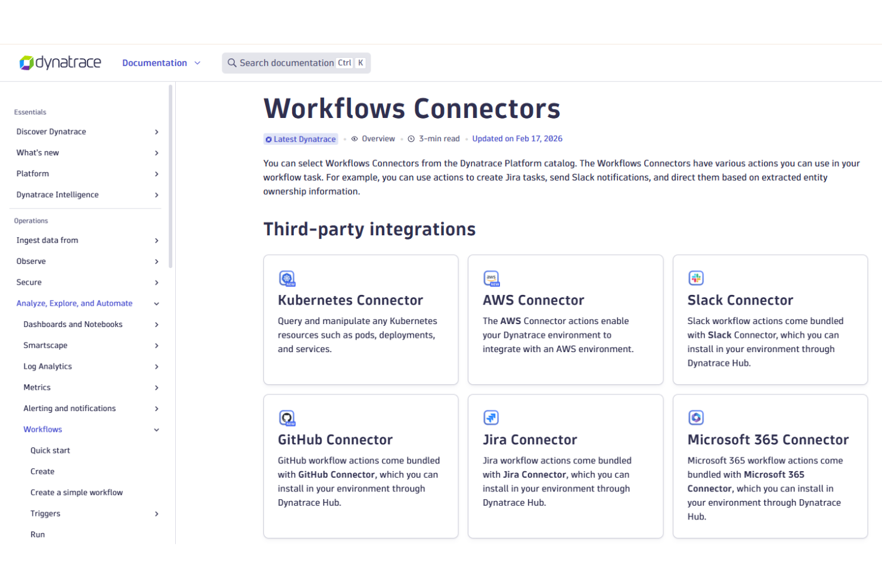Image resolution: width=882 pixels, height=588 pixels.
Task: Select the Slack Connector icon
Action: point(696,278)
